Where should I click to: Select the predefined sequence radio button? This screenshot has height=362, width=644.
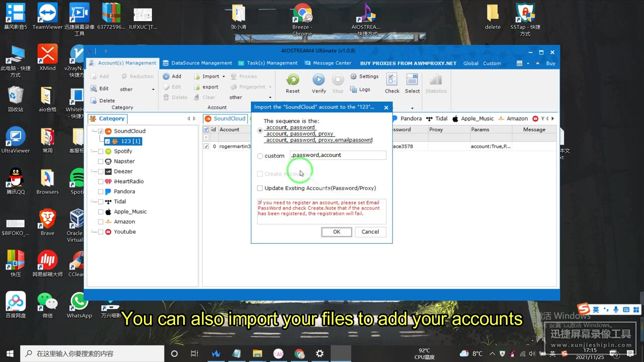coord(260,131)
